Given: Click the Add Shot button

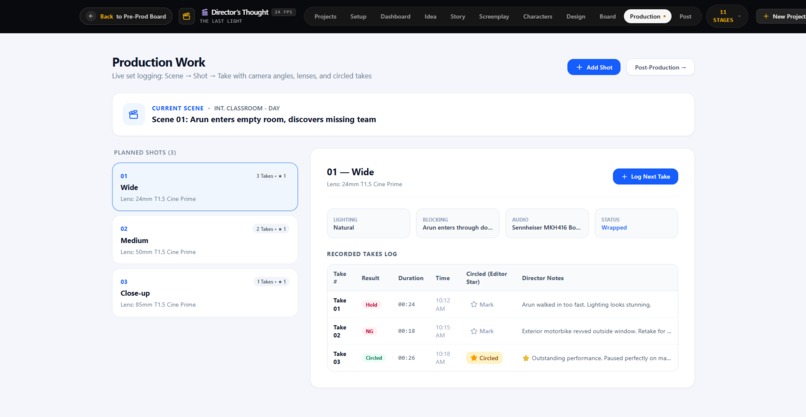Looking at the screenshot, I should [x=594, y=67].
